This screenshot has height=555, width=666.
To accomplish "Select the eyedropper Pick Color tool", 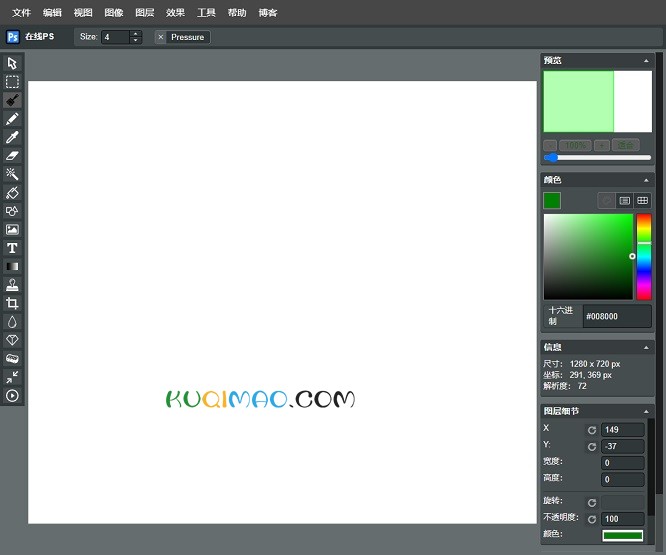I will [12, 137].
